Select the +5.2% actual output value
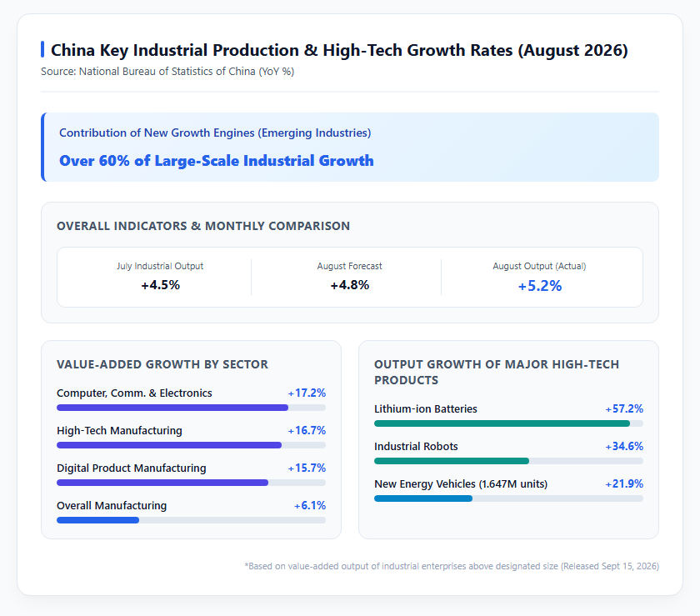 [x=539, y=286]
